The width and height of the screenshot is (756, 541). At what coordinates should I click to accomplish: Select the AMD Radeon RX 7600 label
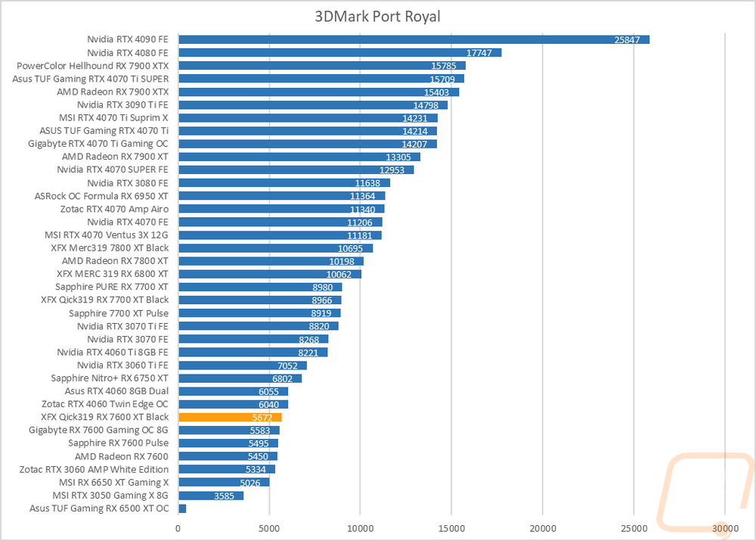[x=122, y=456]
